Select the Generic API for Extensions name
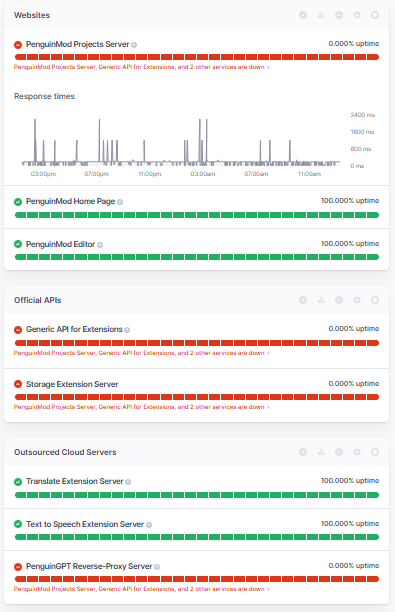The image size is (395, 612). (x=74, y=329)
